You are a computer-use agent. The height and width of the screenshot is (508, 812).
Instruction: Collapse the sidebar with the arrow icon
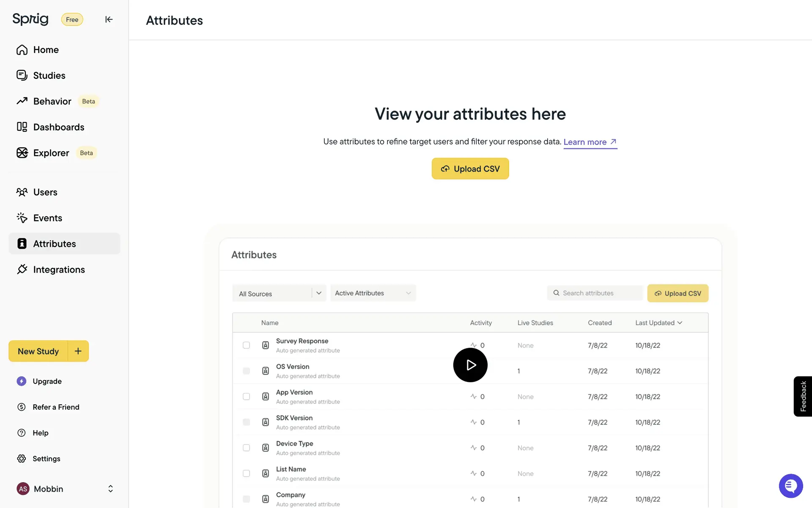109,19
